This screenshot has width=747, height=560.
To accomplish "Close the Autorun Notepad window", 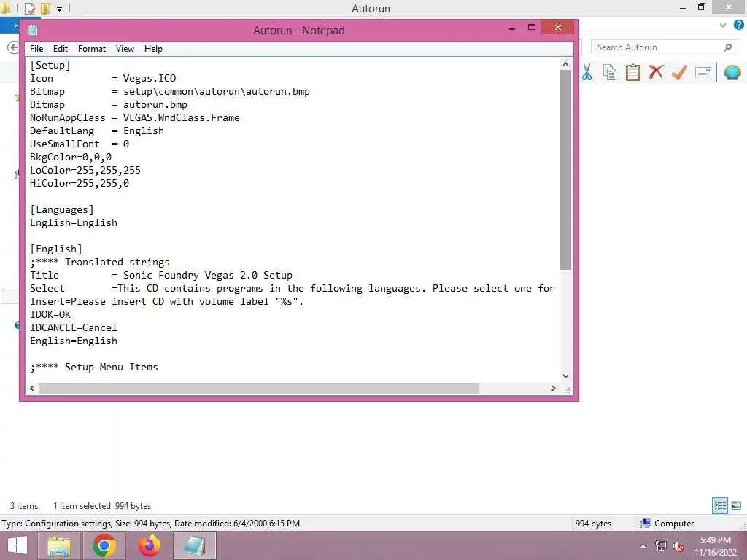I will point(558,27).
